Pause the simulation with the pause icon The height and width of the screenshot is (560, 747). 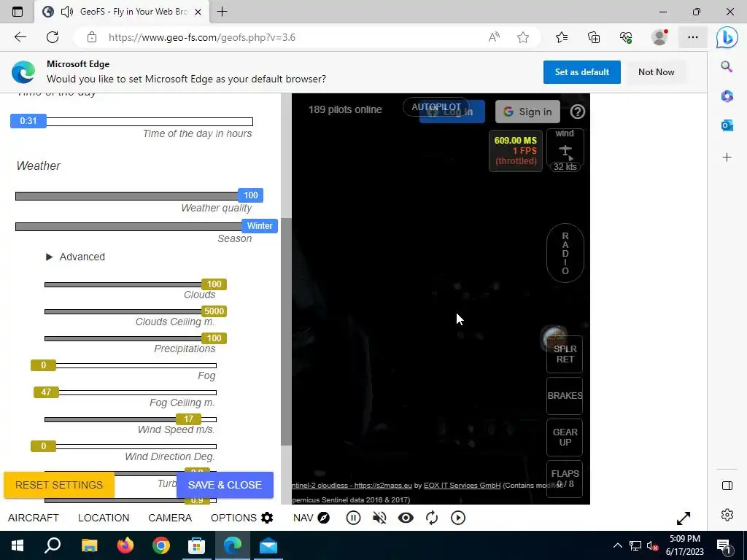pos(353,518)
